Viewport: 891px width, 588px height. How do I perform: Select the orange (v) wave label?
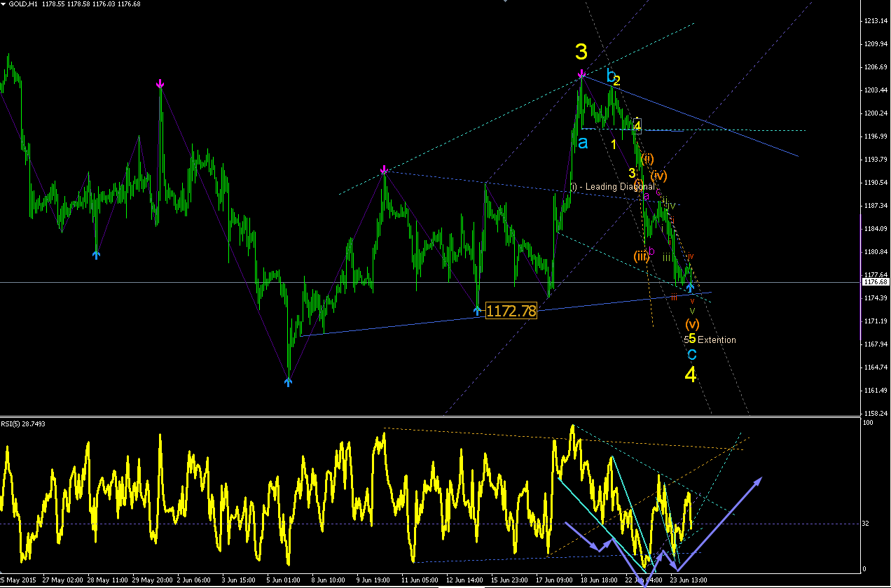(692, 324)
